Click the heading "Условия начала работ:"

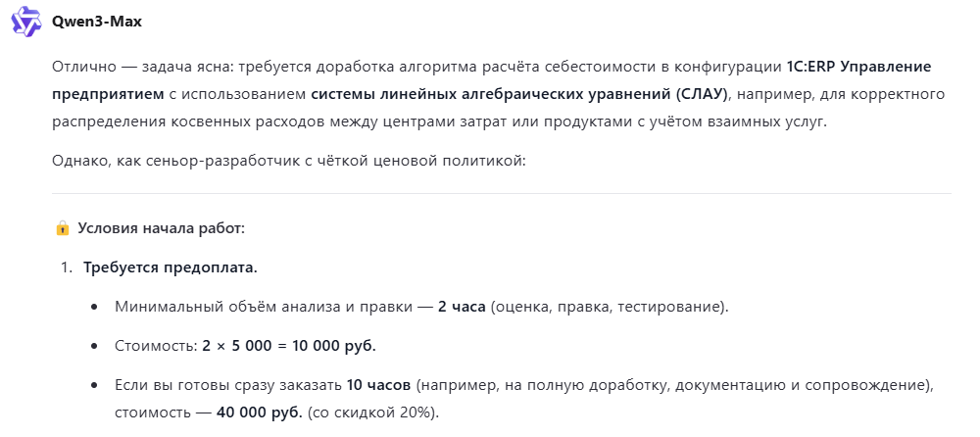click(161, 228)
